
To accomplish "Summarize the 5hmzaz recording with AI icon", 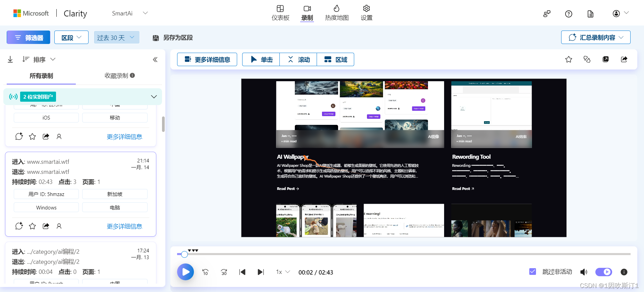I will (x=19, y=226).
